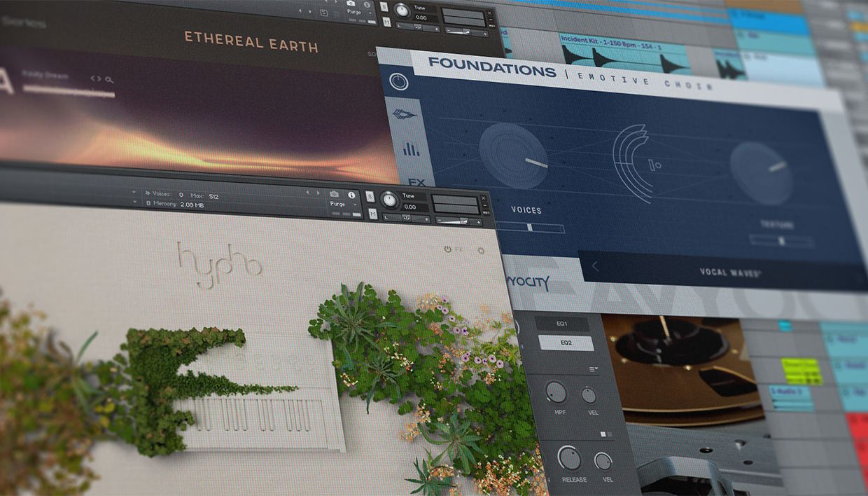Screen dimensions: 868x496
Task: Click the left chevron beside Vocal Waves
Action: pos(595,266)
